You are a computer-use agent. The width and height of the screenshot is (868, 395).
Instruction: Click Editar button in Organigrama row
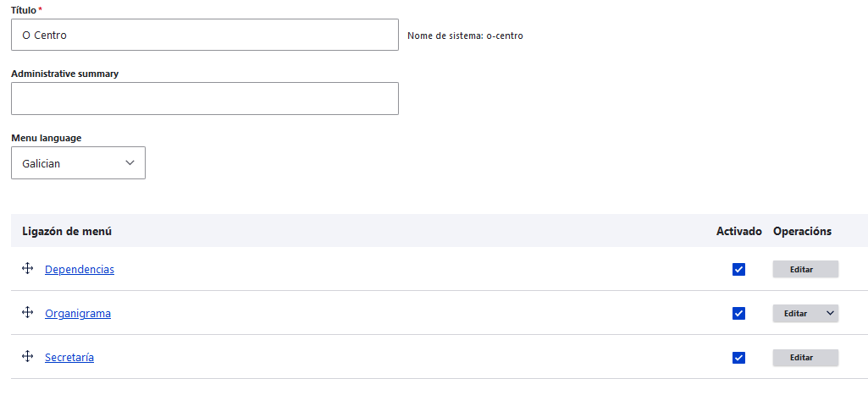[795, 313]
